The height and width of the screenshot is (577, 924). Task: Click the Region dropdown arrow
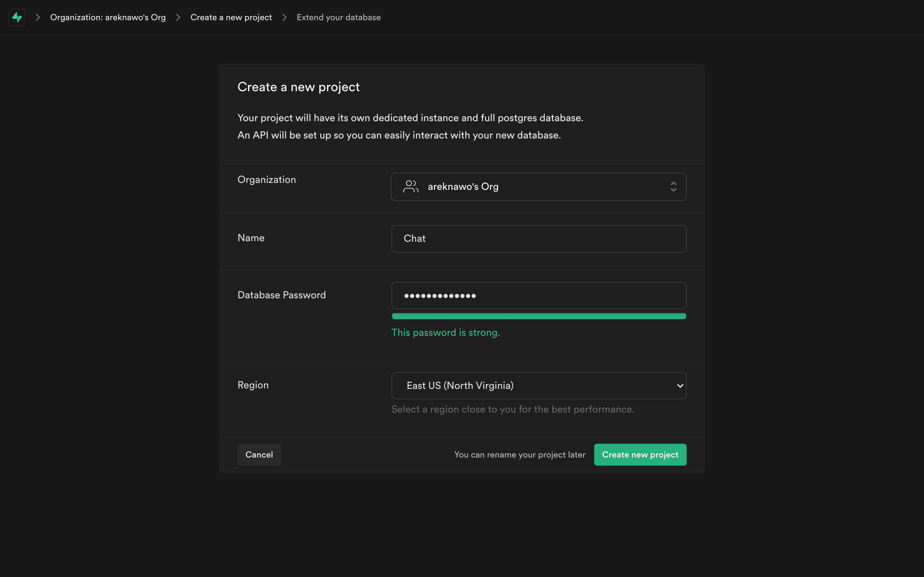coord(680,386)
